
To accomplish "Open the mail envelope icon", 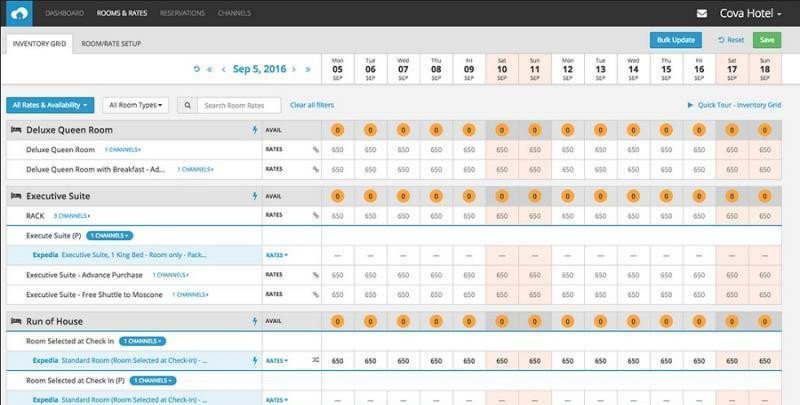I will coord(701,14).
